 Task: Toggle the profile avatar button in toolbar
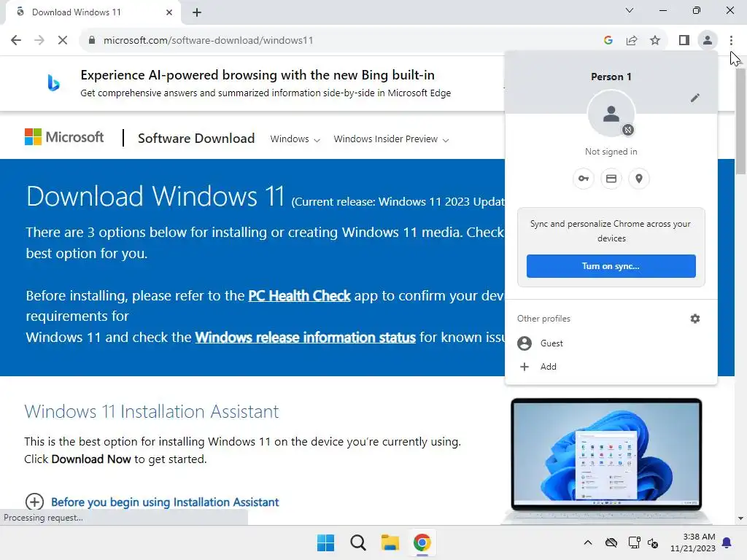[x=708, y=40]
